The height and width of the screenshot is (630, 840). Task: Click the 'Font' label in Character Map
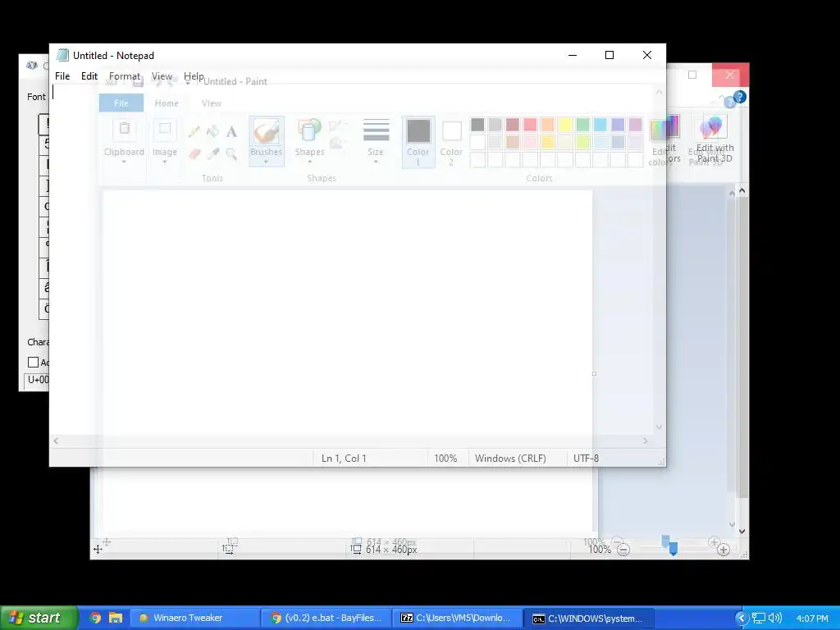pos(36,97)
